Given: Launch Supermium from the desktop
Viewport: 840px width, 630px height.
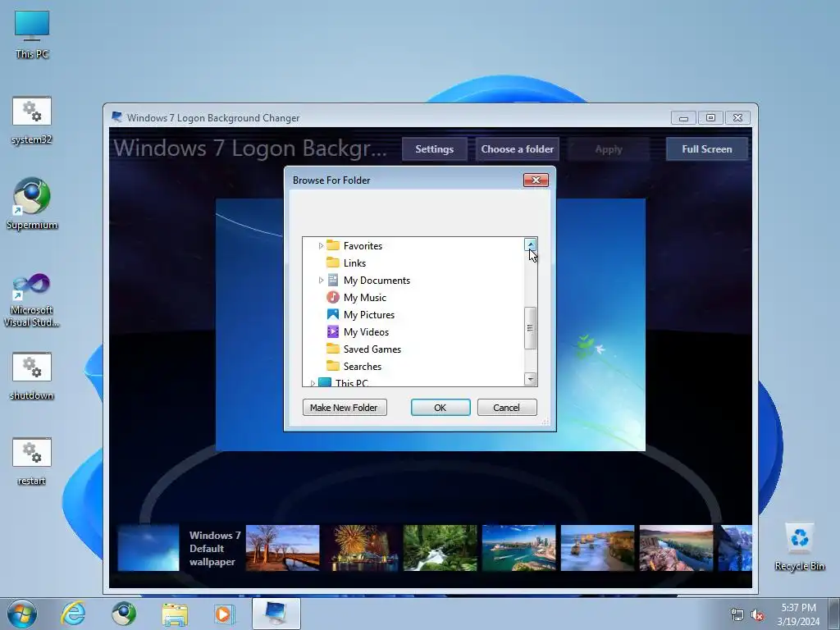Looking at the screenshot, I should (x=32, y=204).
